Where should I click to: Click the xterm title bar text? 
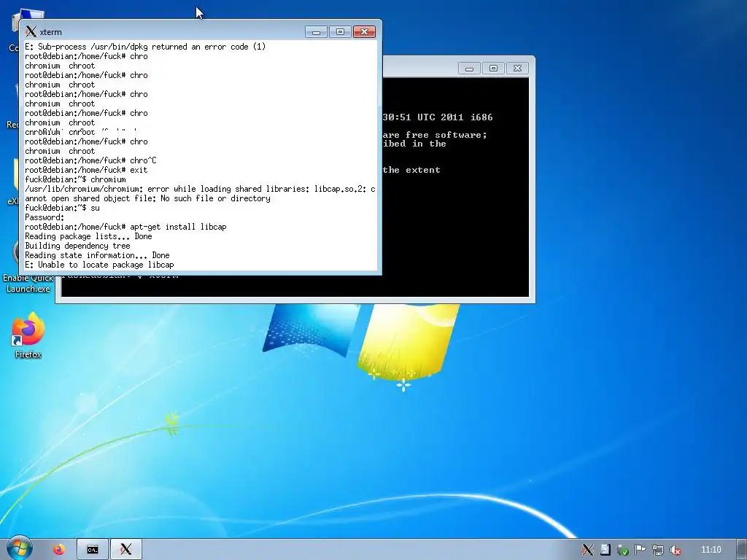coord(51,32)
